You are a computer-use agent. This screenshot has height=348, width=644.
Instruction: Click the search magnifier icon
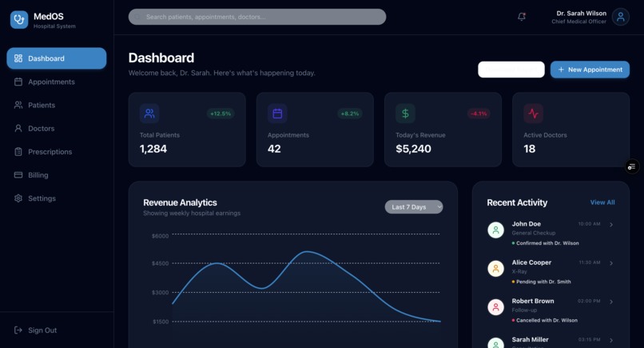pos(137,17)
